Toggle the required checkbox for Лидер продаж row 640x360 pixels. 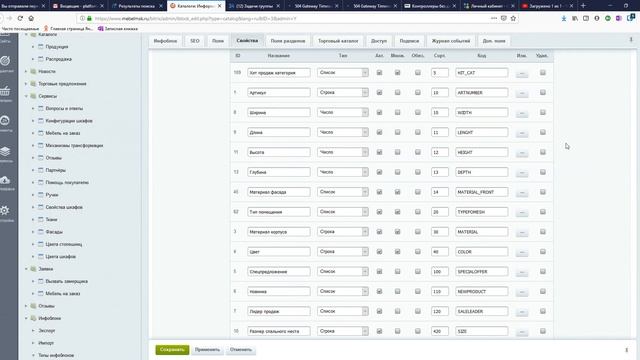click(x=418, y=311)
